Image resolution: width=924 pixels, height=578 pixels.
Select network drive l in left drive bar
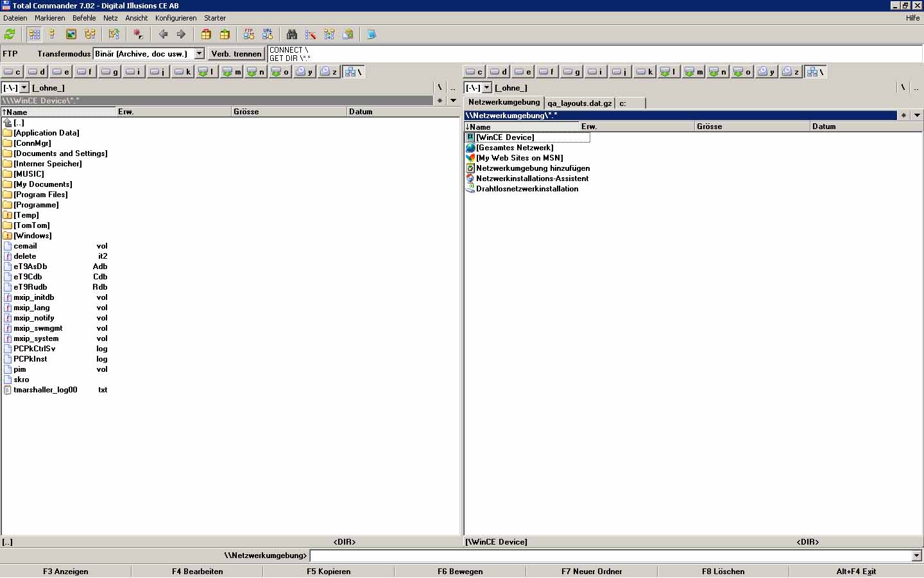[207, 71]
